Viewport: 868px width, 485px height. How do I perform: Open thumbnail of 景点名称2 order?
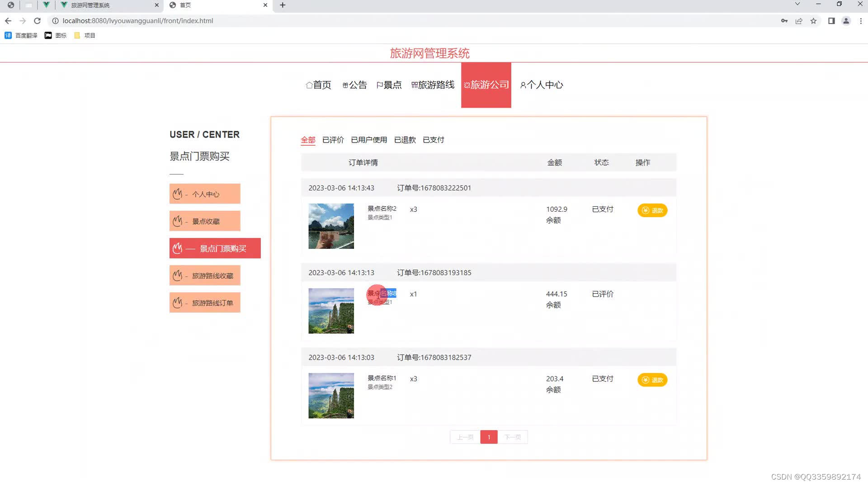[331, 226]
